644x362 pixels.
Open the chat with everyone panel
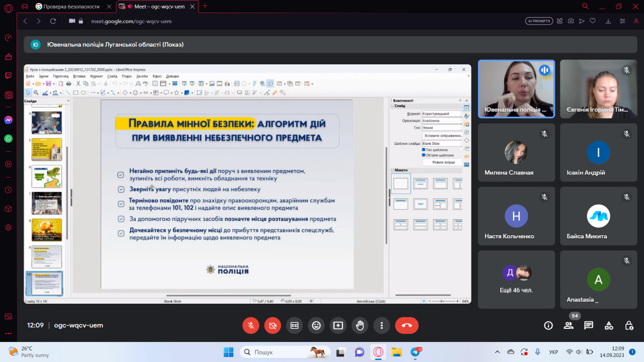click(x=589, y=325)
